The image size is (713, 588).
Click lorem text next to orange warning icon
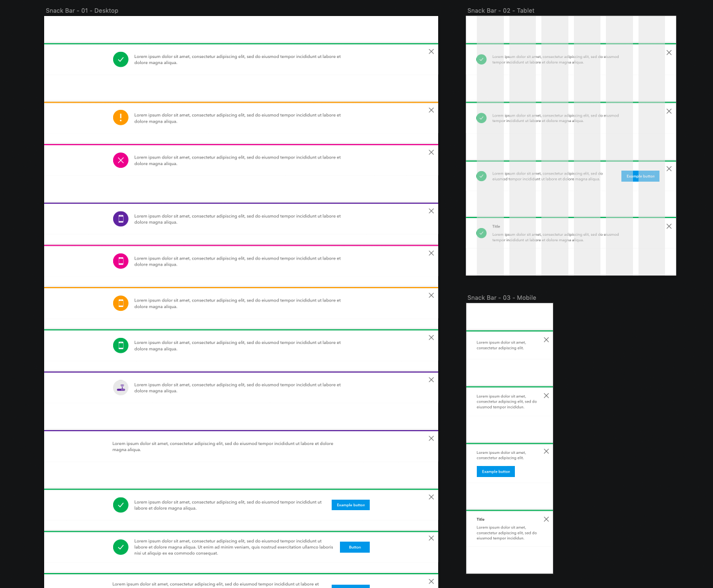[237, 118]
